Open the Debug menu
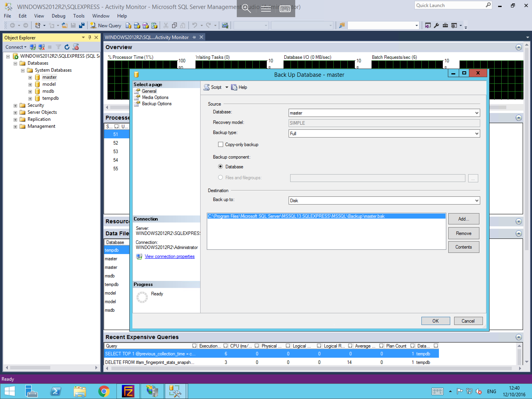532x399 pixels. point(58,16)
